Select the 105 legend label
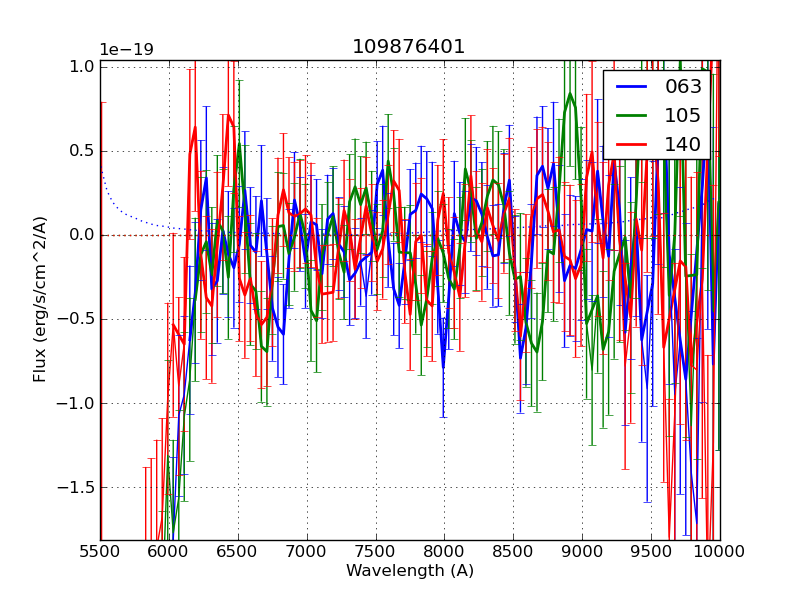This screenshot has height=600, width=800. [x=683, y=116]
